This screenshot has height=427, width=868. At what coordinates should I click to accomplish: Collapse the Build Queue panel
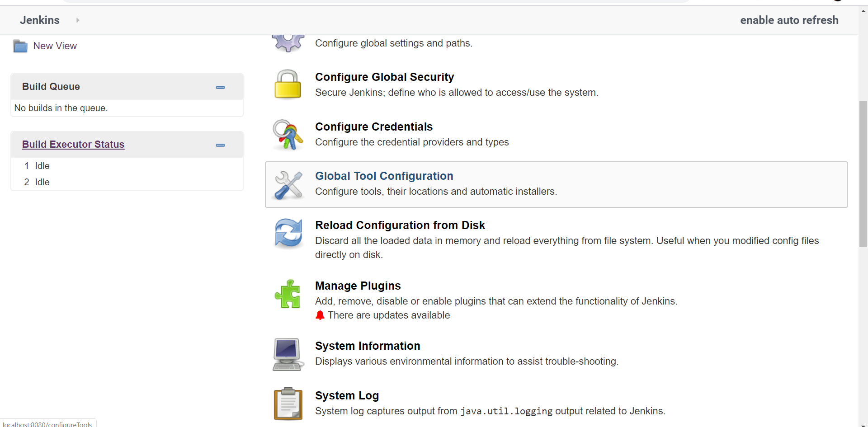[x=221, y=87]
